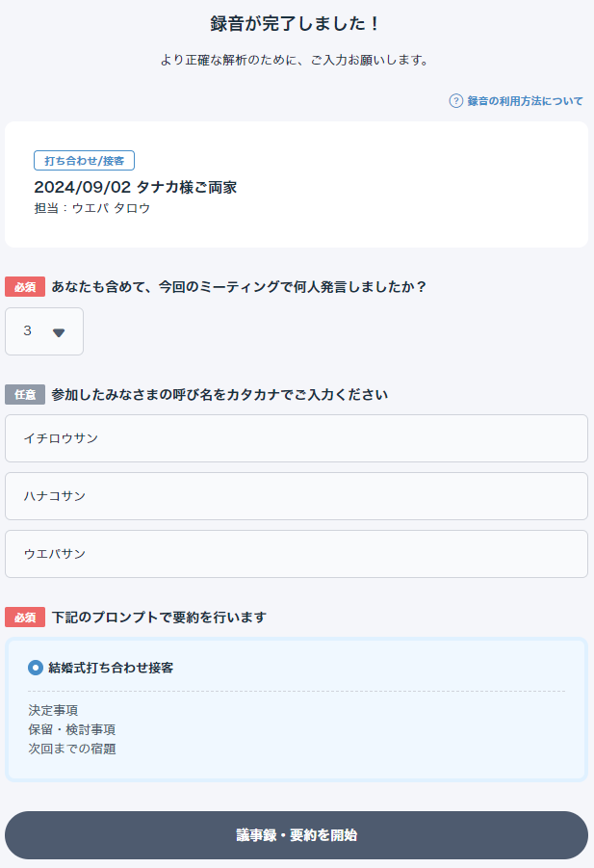Image resolution: width=594 pixels, height=868 pixels.
Task: Focus the ウエパサン name field
Action: coord(297,554)
